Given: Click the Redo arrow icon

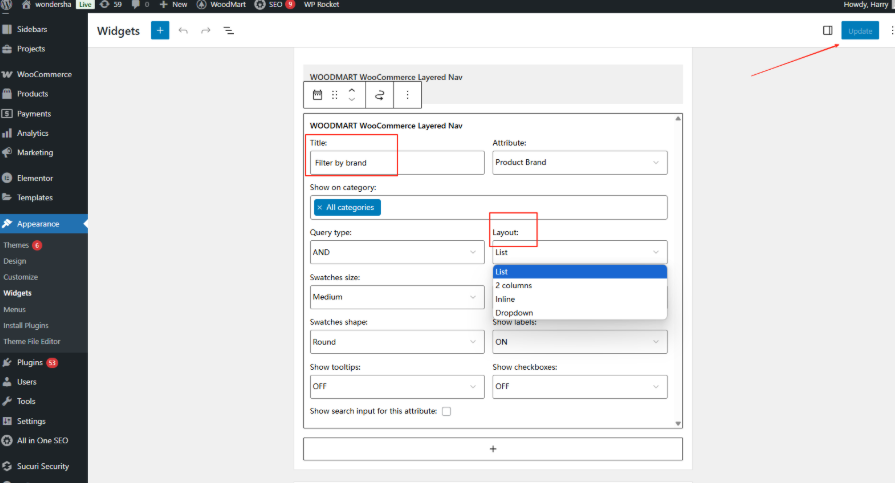Looking at the screenshot, I should (x=205, y=31).
